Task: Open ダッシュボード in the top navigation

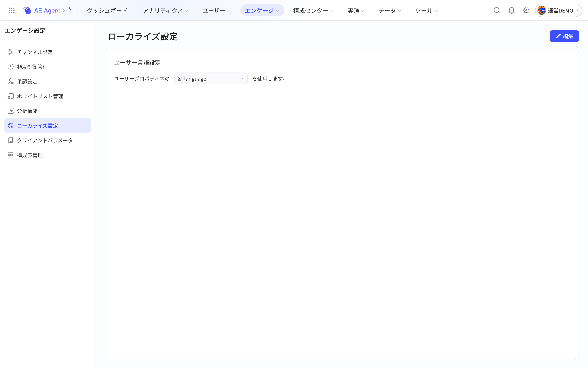Action: click(107, 10)
